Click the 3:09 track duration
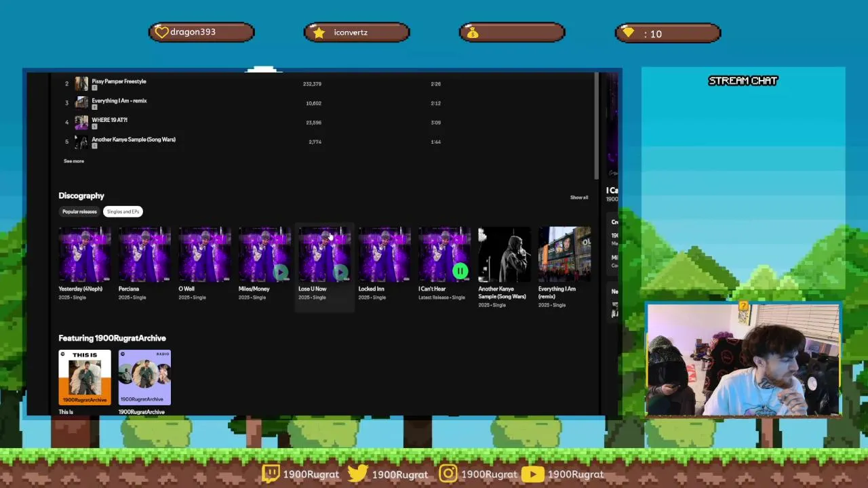 click(435, 123)
